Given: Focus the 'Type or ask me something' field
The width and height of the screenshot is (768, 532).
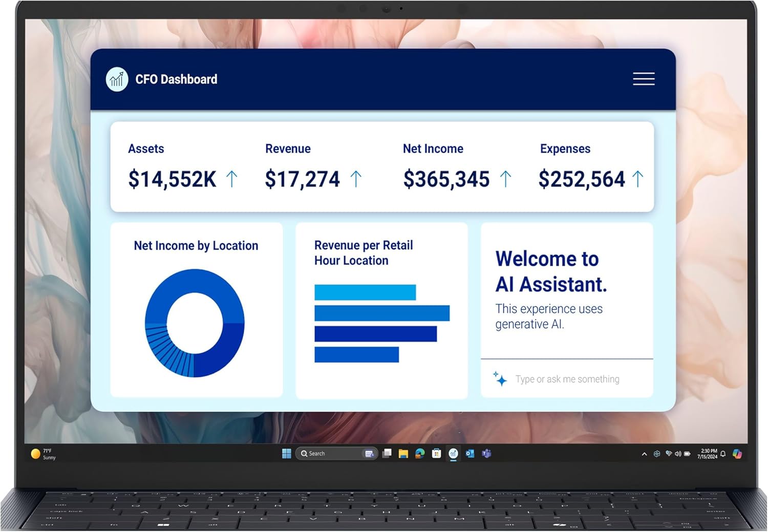Looking at the screenshot, I should (x=567, y=379).
